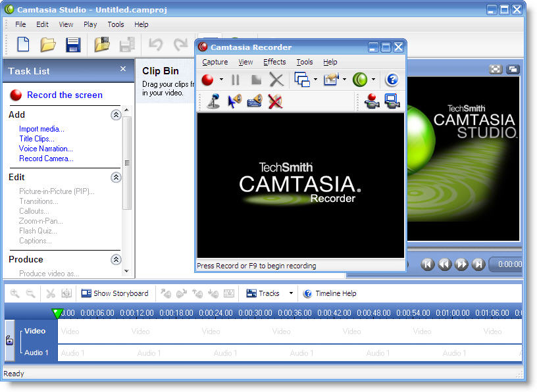Image resolution: width=537 pixels, height=392 pixels.
Task: Open the Play menu in Camtasia Studio
Action: [x=90, y=24]
